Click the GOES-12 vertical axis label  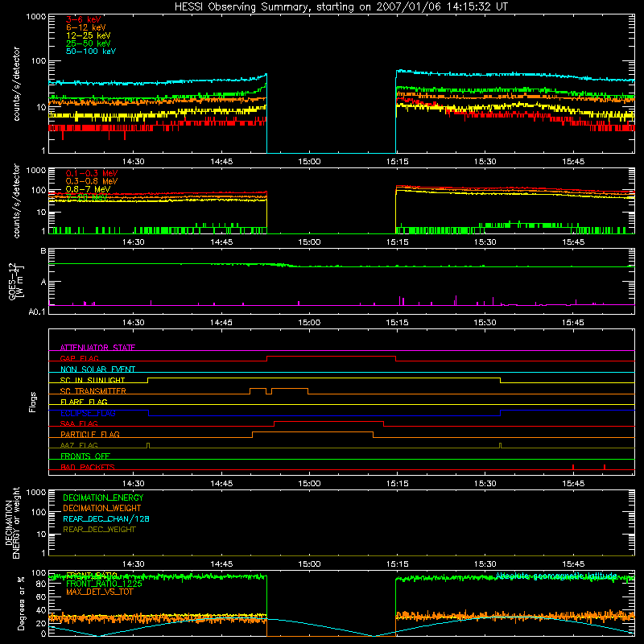[15, 282]
